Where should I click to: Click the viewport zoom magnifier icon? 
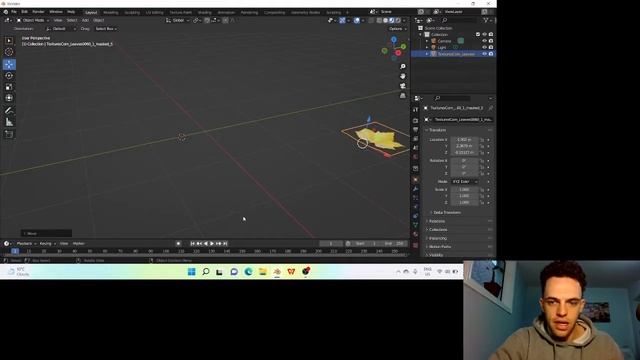402,67
